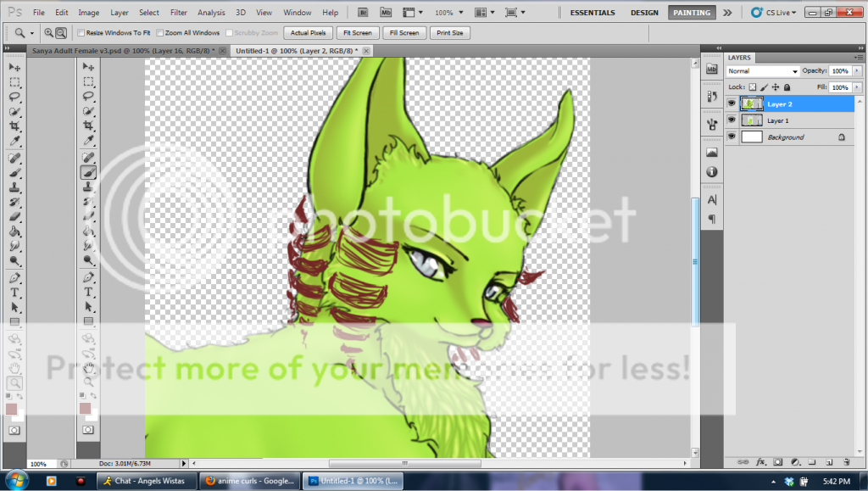The image size is (868, 491).
Task: Launch Bridge from the Br icon
Action: point(363,13)
